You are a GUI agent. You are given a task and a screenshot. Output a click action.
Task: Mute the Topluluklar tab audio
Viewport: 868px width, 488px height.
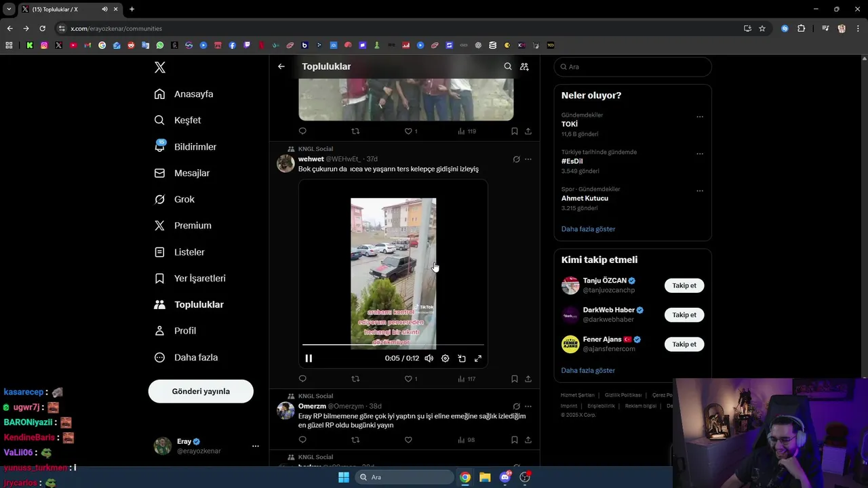point(104,9)
